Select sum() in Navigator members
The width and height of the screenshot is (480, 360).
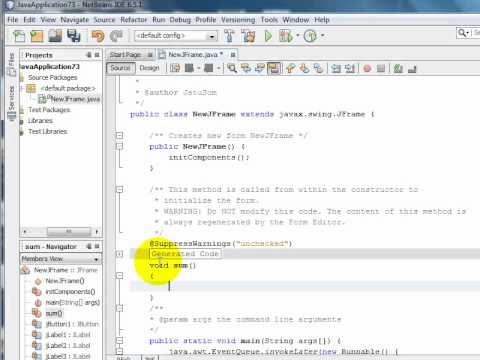tap(54, 313)
